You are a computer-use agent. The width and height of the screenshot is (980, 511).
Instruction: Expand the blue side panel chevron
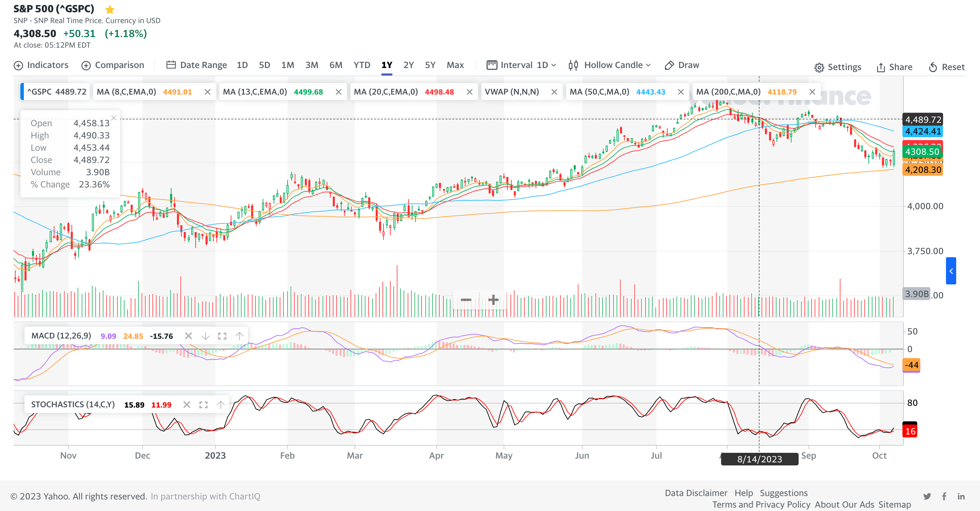[951, 271]
